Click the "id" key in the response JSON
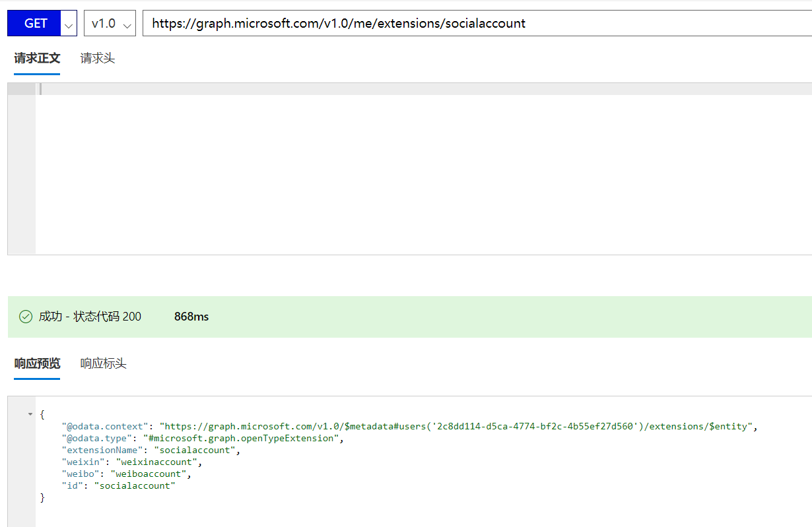The image size is (812, 527). pyautogui.click(x=75, y=485)
